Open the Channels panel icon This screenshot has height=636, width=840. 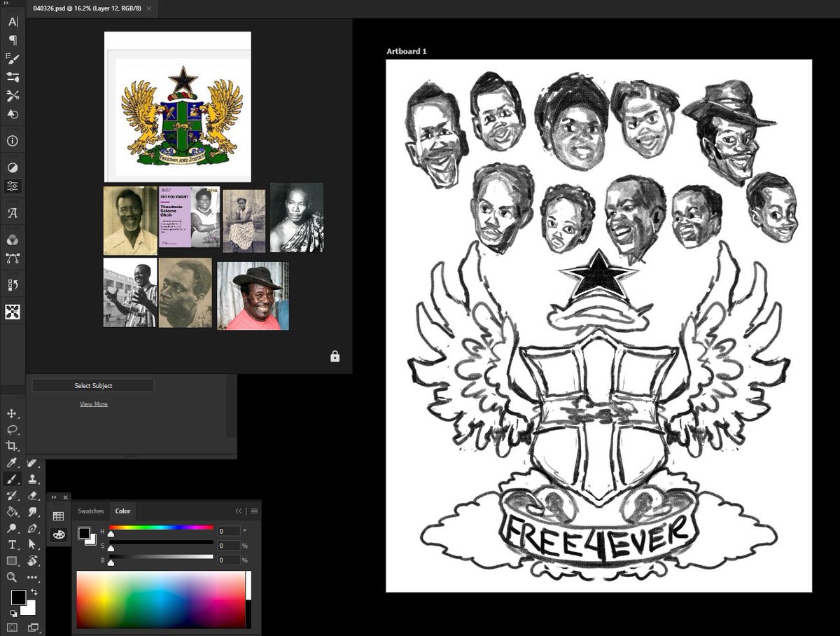(x=13, y=240)
